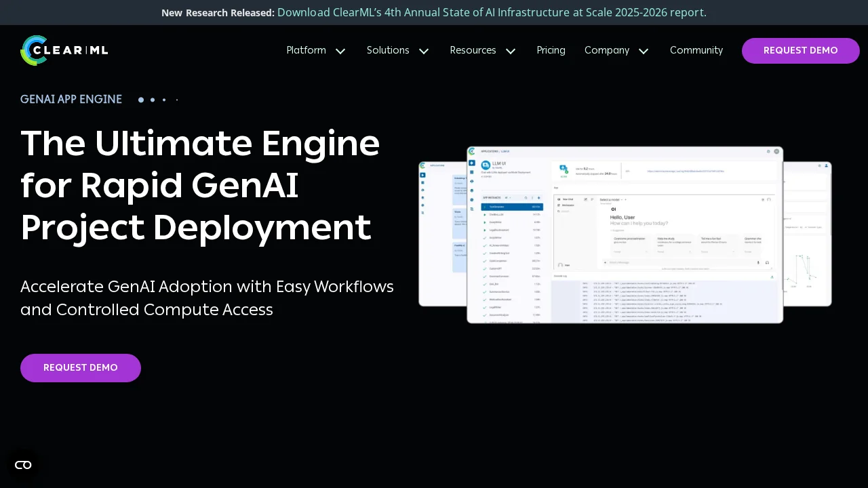Open the notifications icon in the app header

(768, 152)
